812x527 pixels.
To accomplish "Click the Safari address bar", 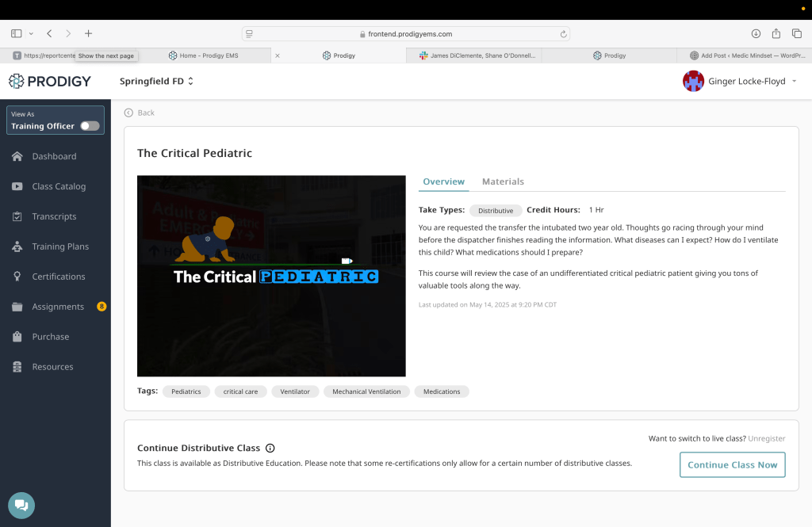I will (405, 34).
